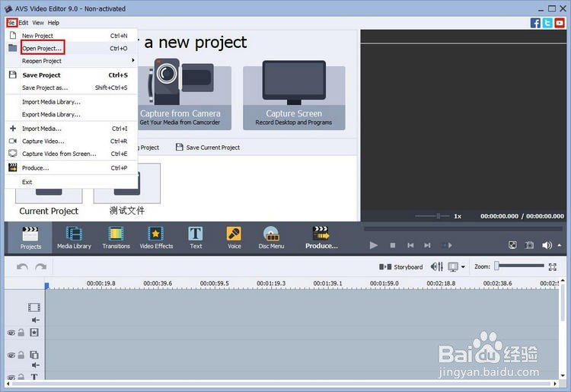Expand the Reopen Project submenu
The width and height of the screenshot is (571, 392).
72,61
